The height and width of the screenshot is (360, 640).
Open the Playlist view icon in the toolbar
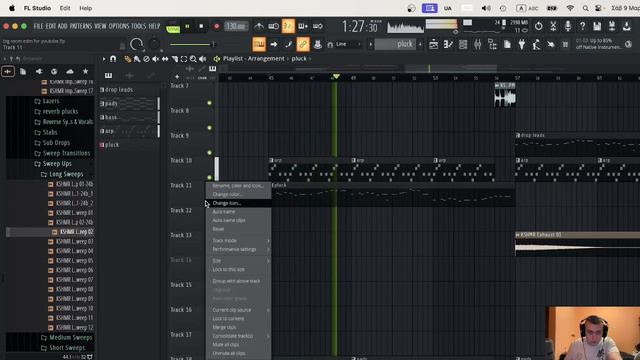point(433,44)
